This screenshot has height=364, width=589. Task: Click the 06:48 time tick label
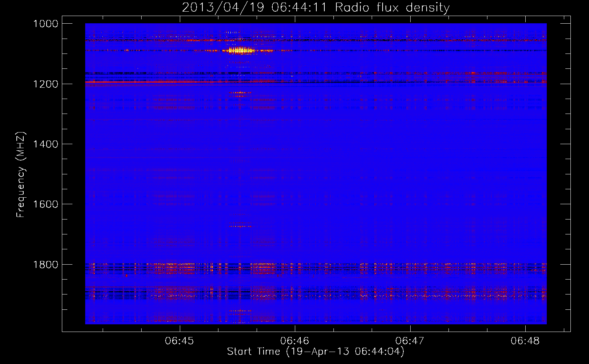tap(525, 341)
